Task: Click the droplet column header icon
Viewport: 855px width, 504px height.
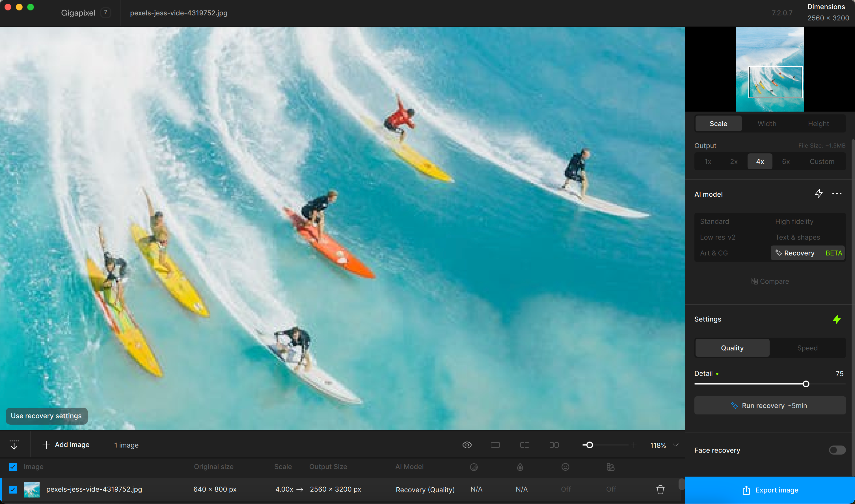Action: 520,467
